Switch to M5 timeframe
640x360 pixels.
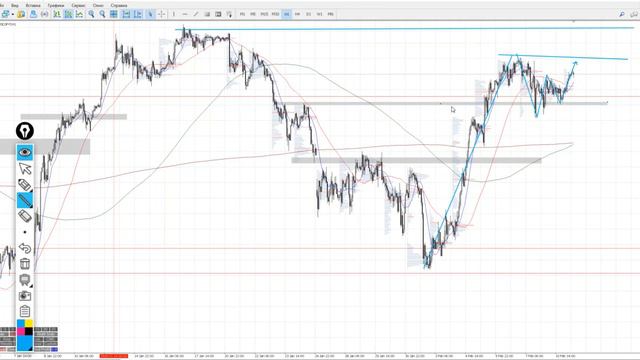[253, 14]
